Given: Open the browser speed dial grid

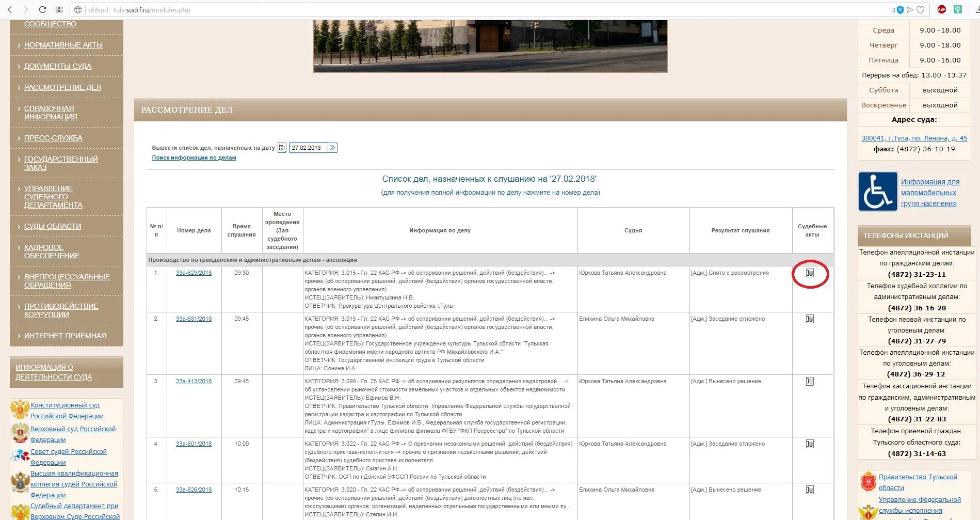Looking at the screenshot, I should tap(59, 9).
